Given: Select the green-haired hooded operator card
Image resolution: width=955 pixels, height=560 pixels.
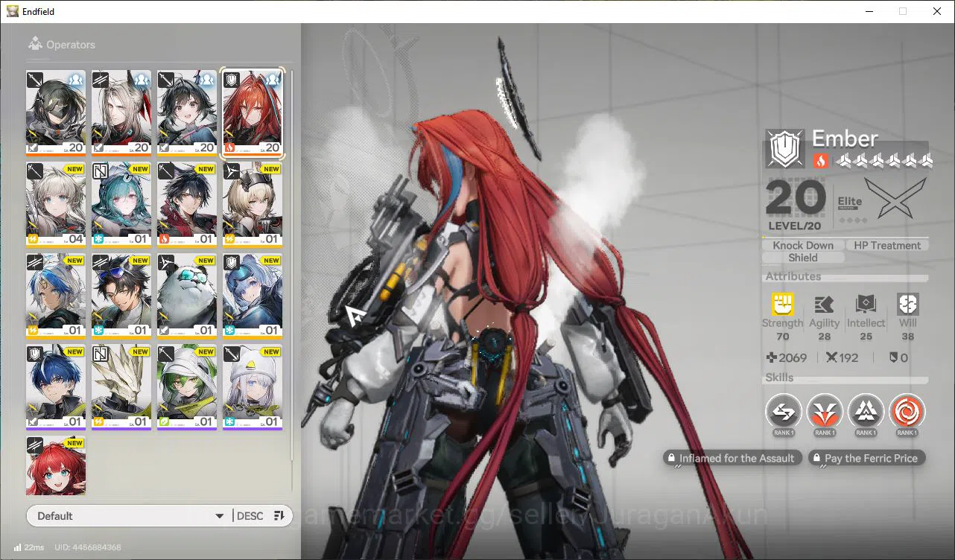Looking at the screenshot, I should (187, 388).
